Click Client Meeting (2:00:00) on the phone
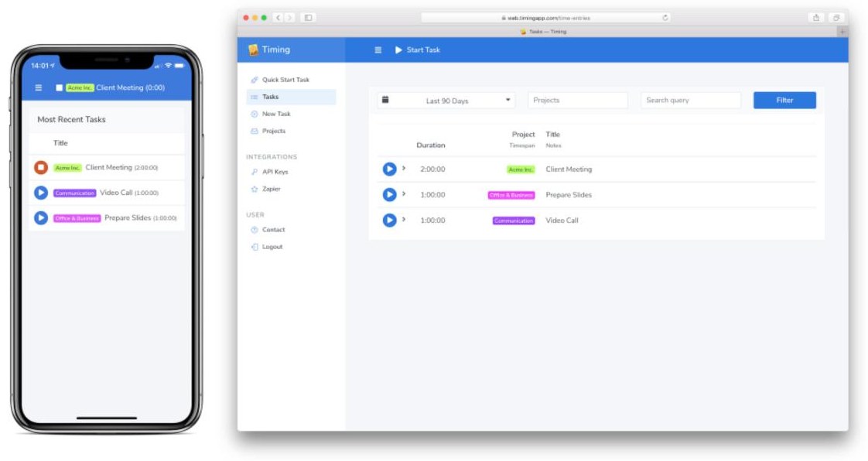 (x=121, y=167)
